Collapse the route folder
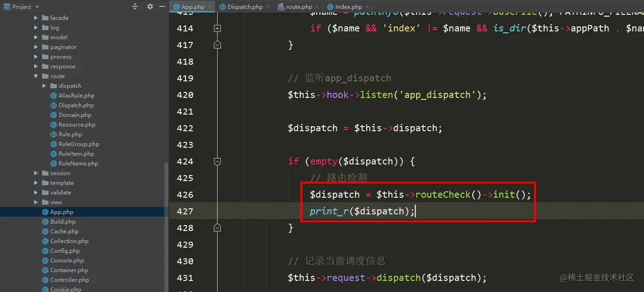 pos(36,76)
